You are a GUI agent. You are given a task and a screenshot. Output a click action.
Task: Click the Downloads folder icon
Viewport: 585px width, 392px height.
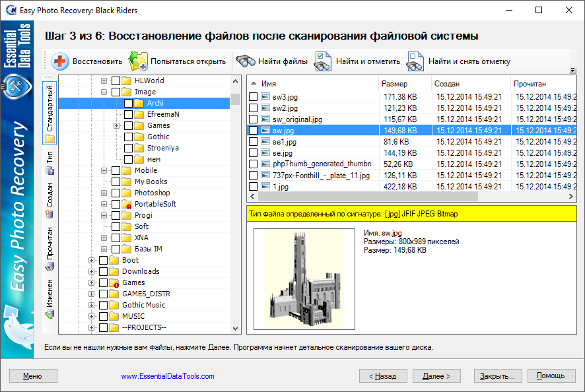point(114,271)
